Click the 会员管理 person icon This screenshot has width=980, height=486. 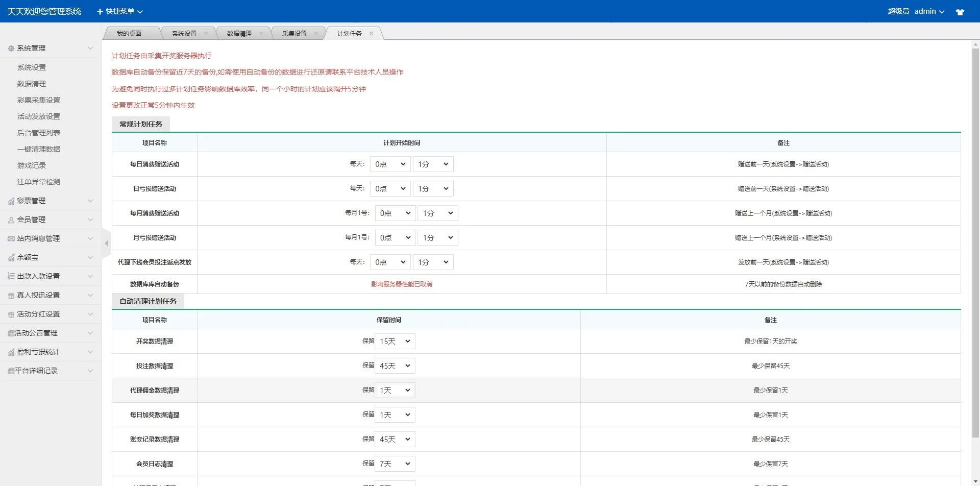(x=10, y=220)
